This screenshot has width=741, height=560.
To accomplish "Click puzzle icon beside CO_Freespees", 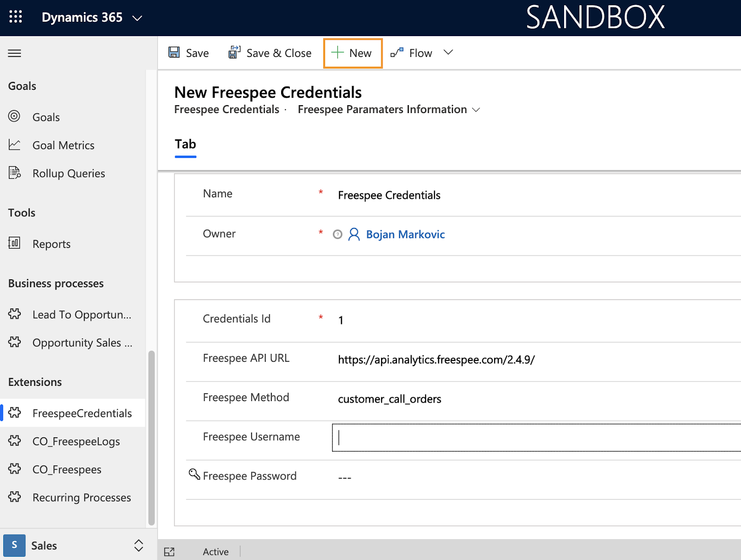I will click(14, 469).
